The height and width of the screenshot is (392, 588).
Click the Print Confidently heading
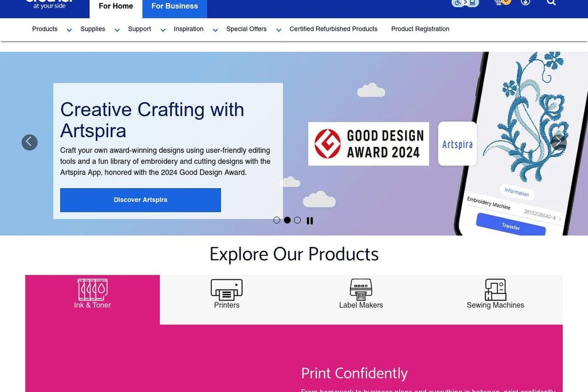(x=354, y=373)
